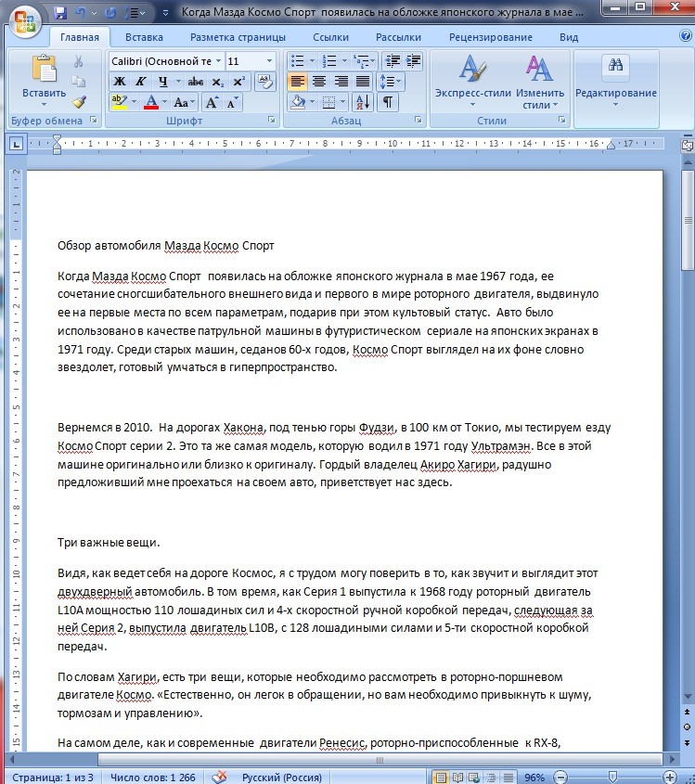Click the vertical scrollbar thumb
This screenshot has height=784, width=695.
[x=688, y=220]
